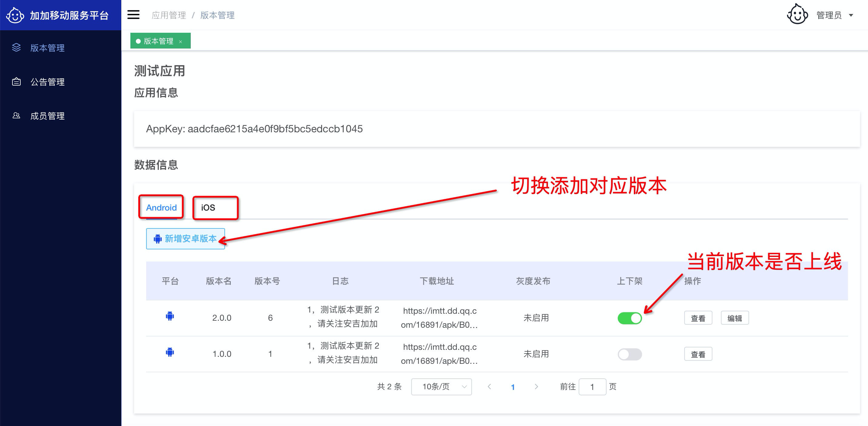
Task: Close the 版本管理 tag tab
Action: click(181, 42)
